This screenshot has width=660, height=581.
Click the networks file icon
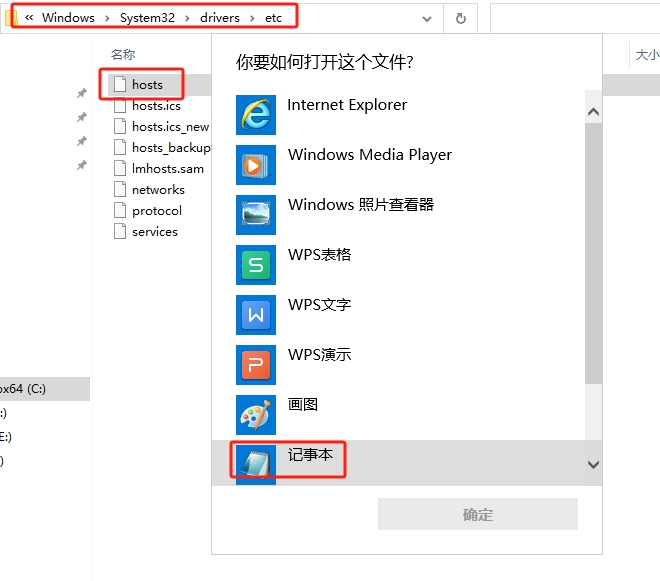(x=120, y=189)
